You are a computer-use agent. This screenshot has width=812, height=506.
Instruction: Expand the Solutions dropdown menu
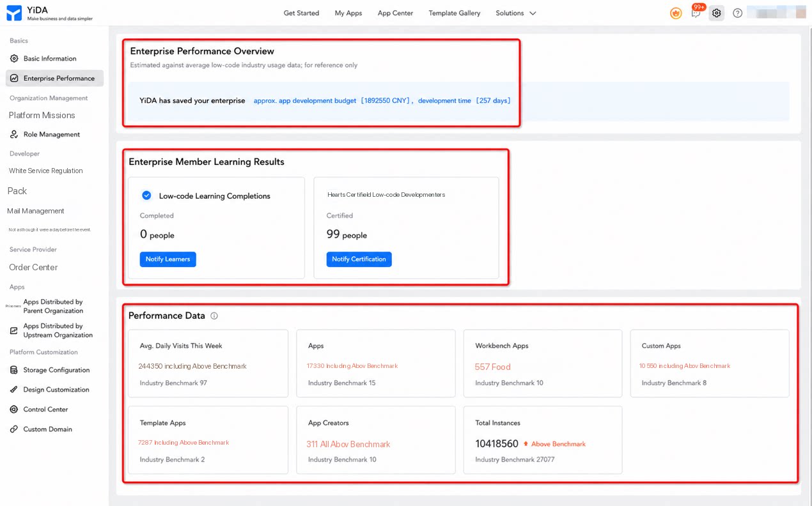(516, 13)
